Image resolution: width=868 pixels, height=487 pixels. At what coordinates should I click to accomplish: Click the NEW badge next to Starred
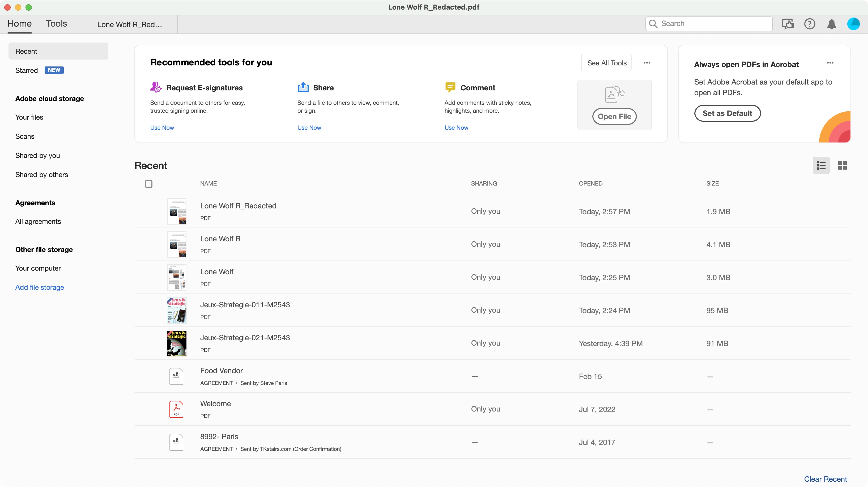coord(54,70)
